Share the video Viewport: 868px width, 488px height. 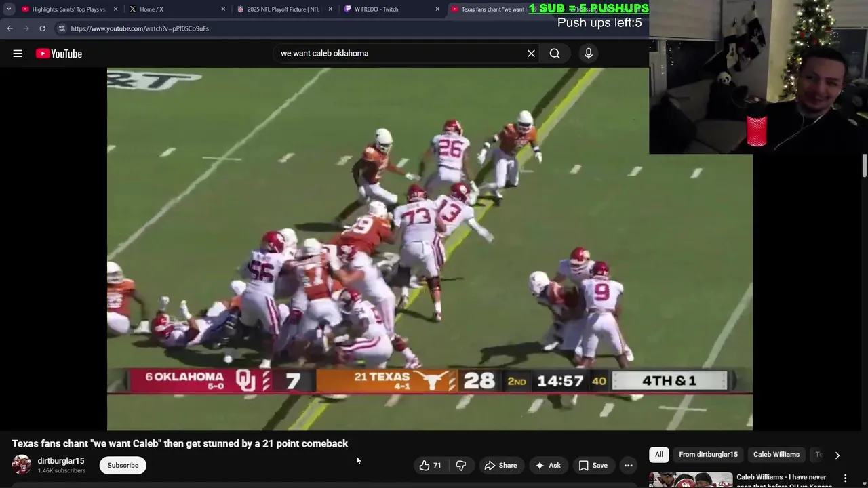click(x=500, y=465)
